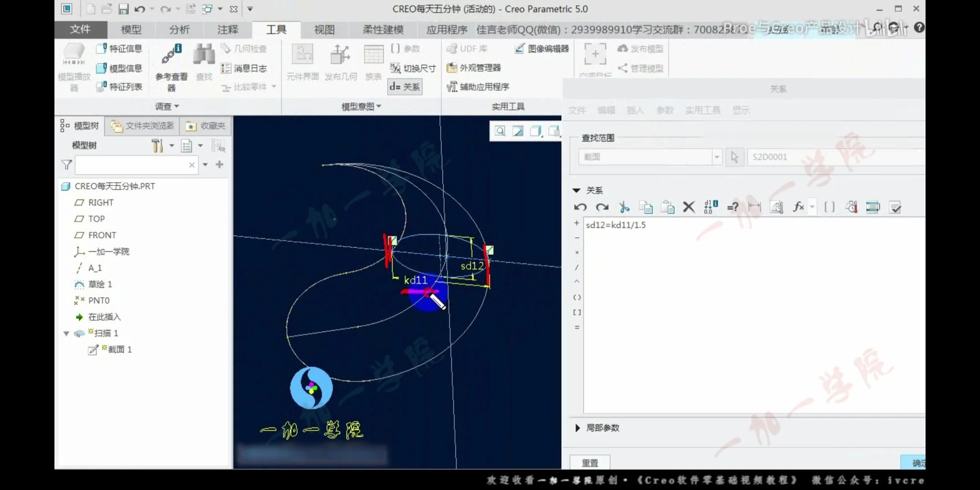Click the 重置 reset button

[590, 463]
